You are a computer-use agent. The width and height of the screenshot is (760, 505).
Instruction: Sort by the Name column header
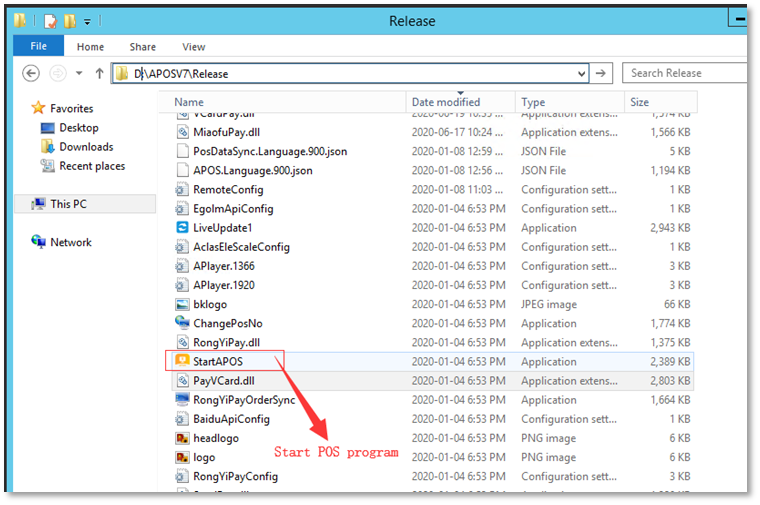(283, 102)
